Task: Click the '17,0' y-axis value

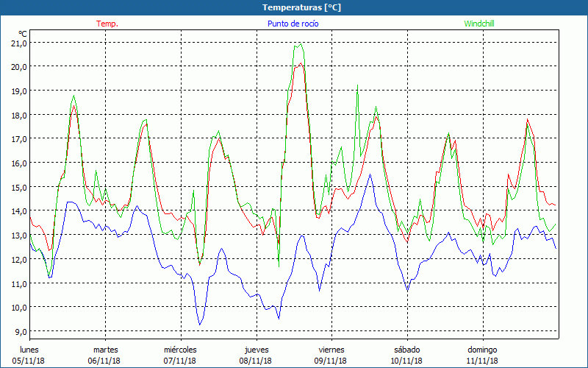Action: [x=19, y=139]
